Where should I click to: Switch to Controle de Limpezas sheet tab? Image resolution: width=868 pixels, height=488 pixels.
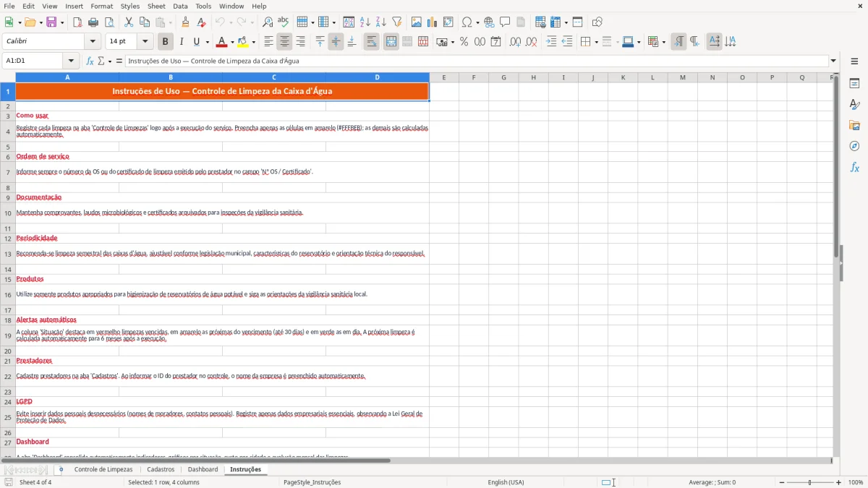click(x=103, y=469)
